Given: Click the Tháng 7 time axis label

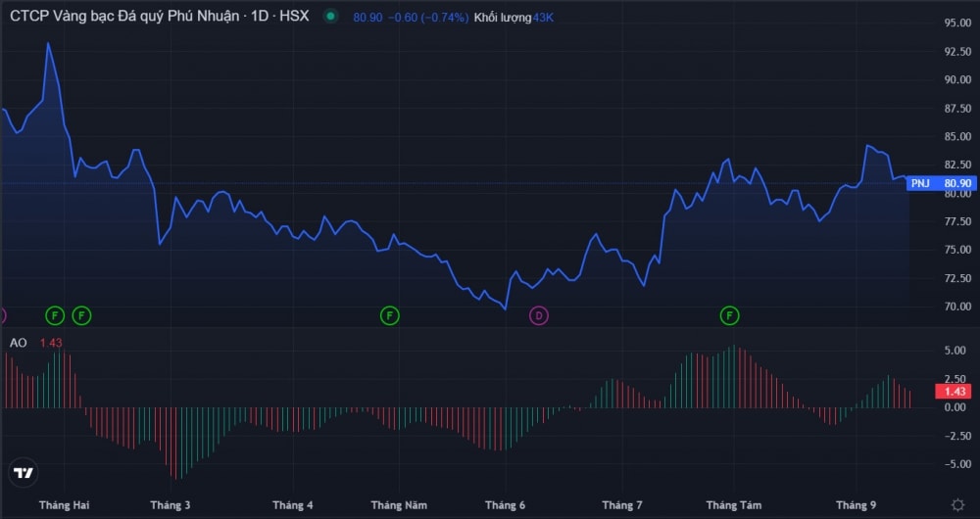Looking at the screenshot, I should click(x=622, y=504).
